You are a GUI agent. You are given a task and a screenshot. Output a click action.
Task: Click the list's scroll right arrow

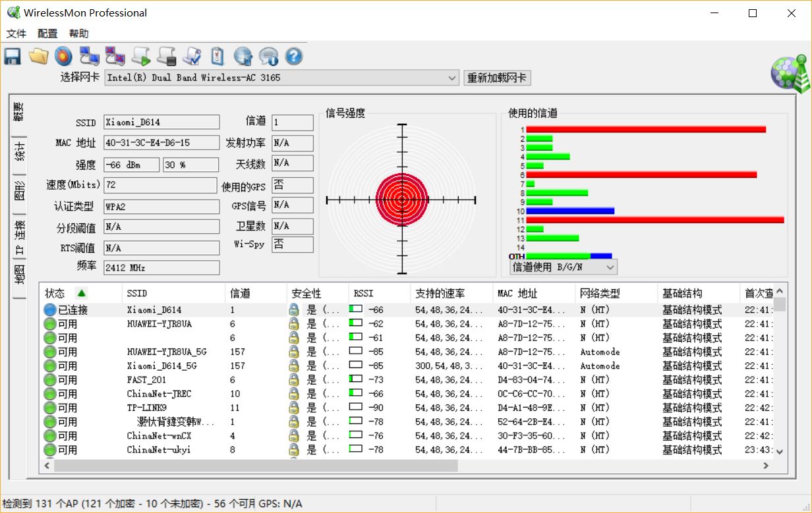point(766,466)
